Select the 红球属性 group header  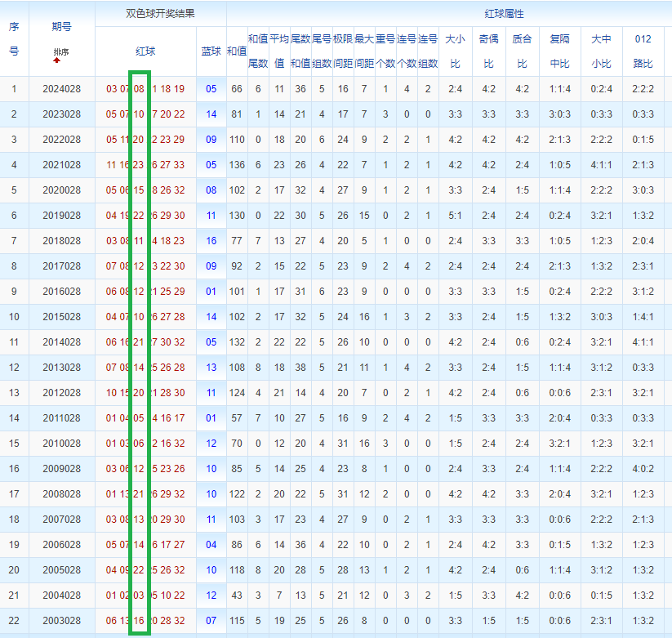coord(504,14)
